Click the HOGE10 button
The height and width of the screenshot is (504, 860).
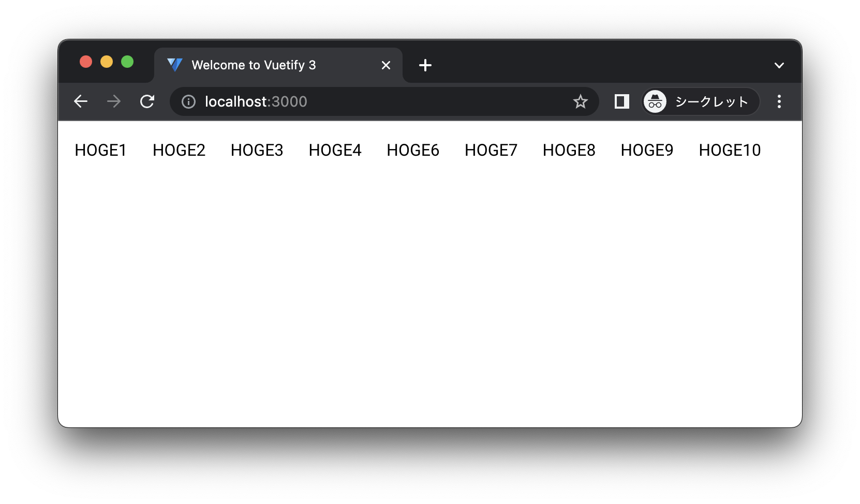click(730, 150)
